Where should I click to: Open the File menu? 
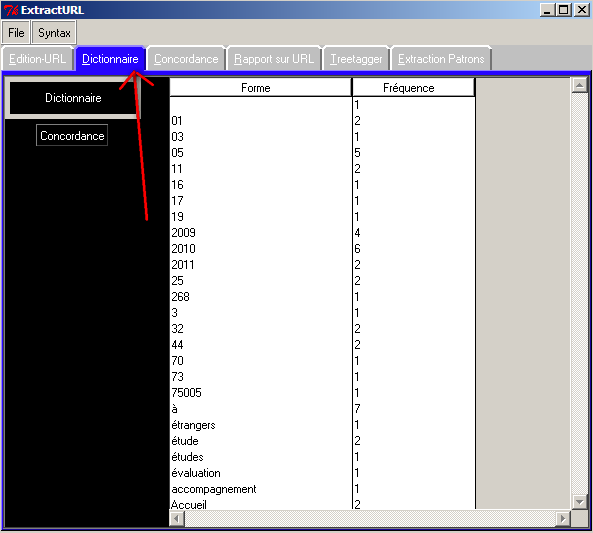click(16, 33)
